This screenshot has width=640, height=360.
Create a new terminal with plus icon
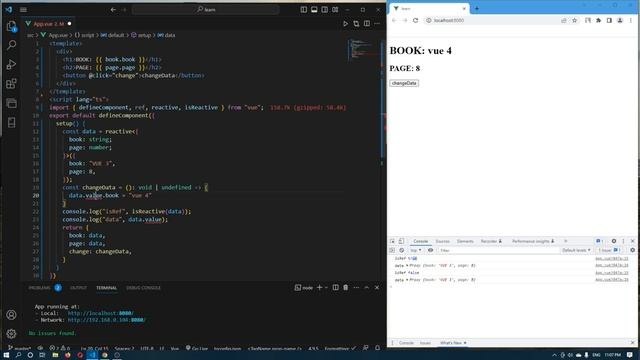tap(320, 287)
